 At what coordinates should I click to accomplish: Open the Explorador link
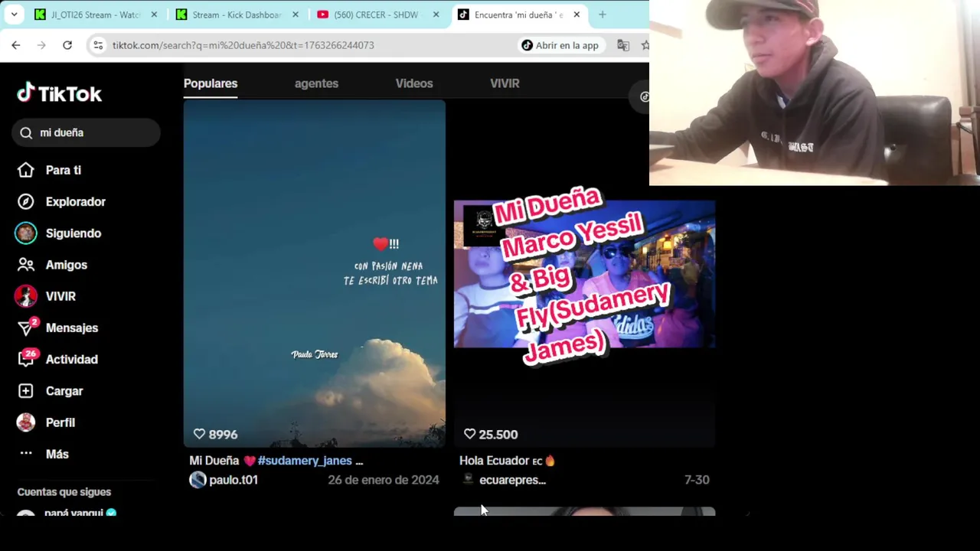[76, 201]
